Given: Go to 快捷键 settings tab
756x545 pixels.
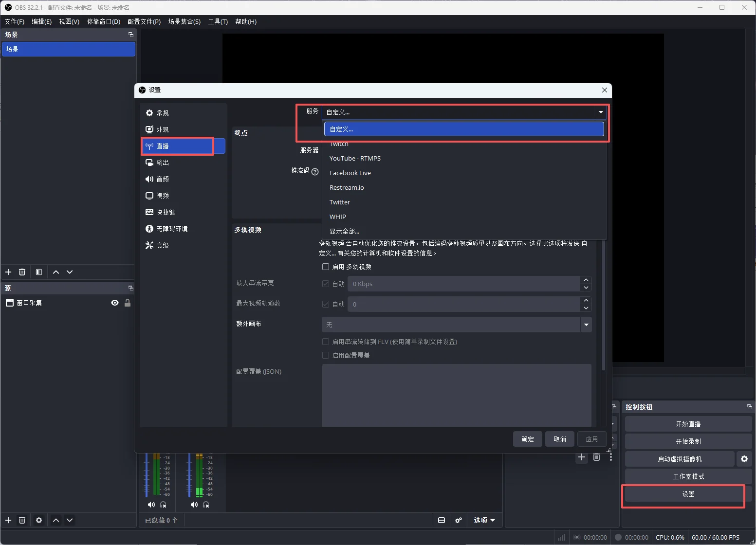Looking at the screenshot, I should tap(183, 212).
